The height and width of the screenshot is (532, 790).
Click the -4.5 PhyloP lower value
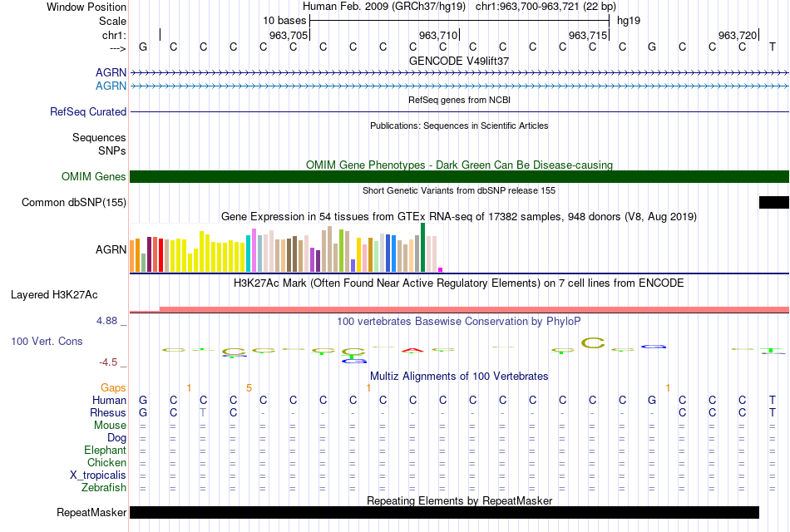click(108, 362)
